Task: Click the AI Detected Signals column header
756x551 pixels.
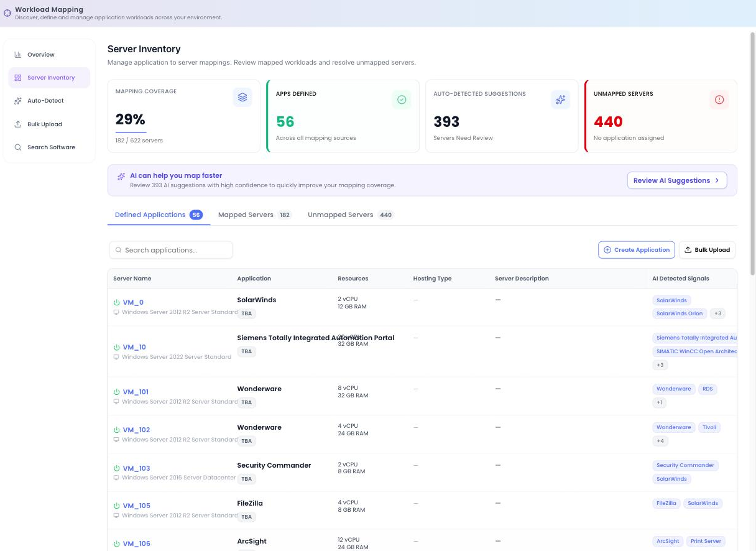Action: pyautogui.click(x=681, y=279)
